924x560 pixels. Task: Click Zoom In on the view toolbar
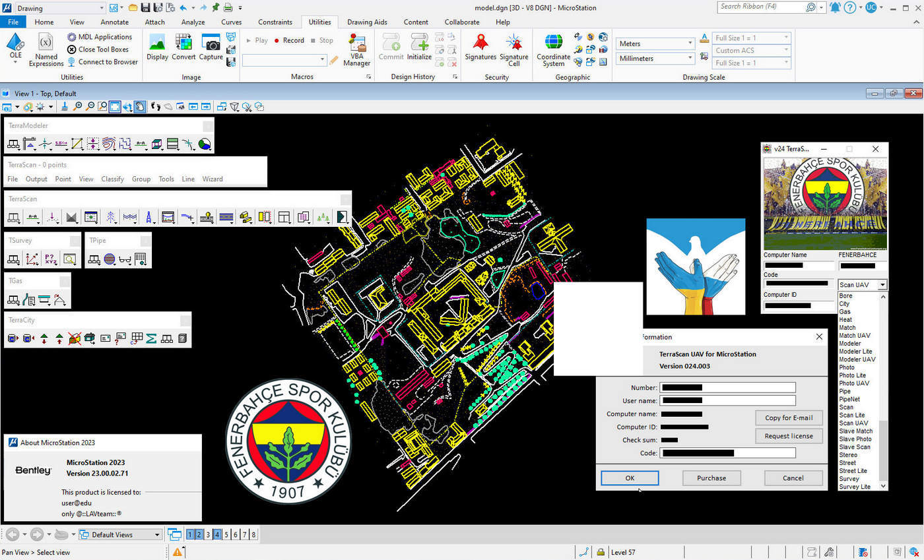[78, 106]
